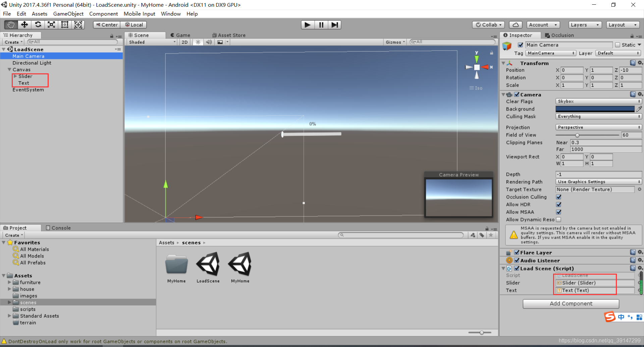The height and width of the screenshot is (347, 644).
Task: Click the Pause button
Action: pyautogui.click(x=321, y=24)
